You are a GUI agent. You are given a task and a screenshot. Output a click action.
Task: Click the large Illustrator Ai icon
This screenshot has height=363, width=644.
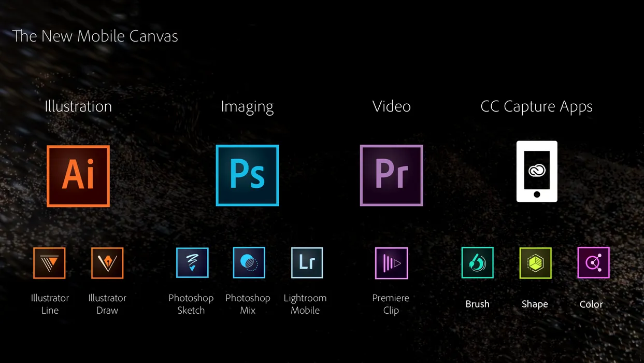coord(78,176)
